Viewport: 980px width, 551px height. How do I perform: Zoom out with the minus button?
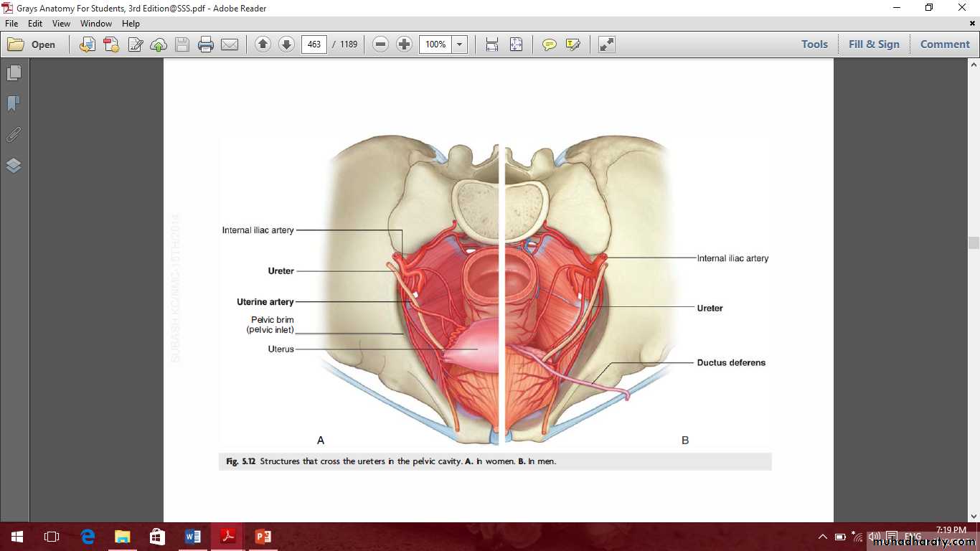tap(381, 44)
